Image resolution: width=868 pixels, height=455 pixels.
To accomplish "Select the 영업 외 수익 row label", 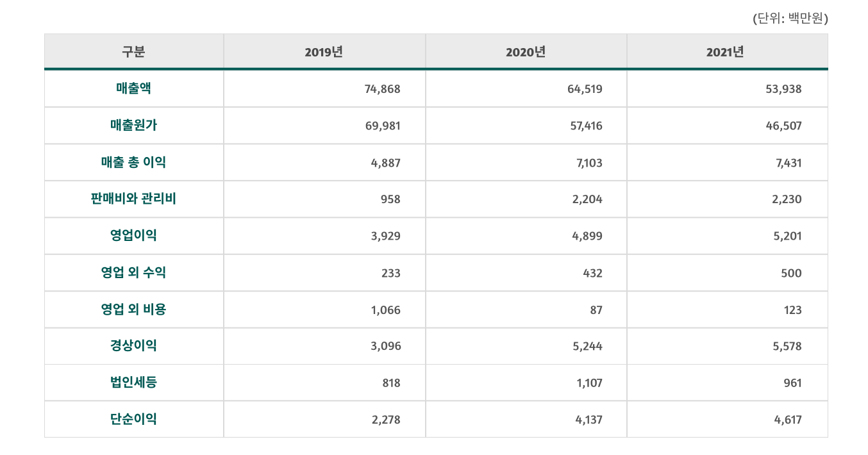I will coord(133,272).
